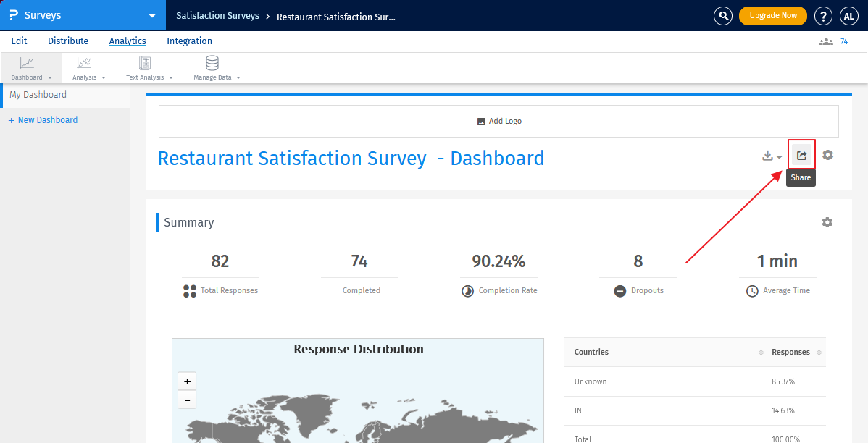Open the help question mark icon
The height and width of the screenshot is (443, 868).
pyautogui.click(x=822, y=16)
